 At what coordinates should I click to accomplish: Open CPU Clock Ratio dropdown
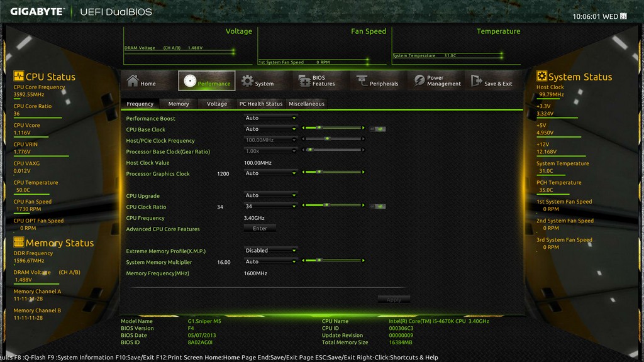tap(270, 206)
